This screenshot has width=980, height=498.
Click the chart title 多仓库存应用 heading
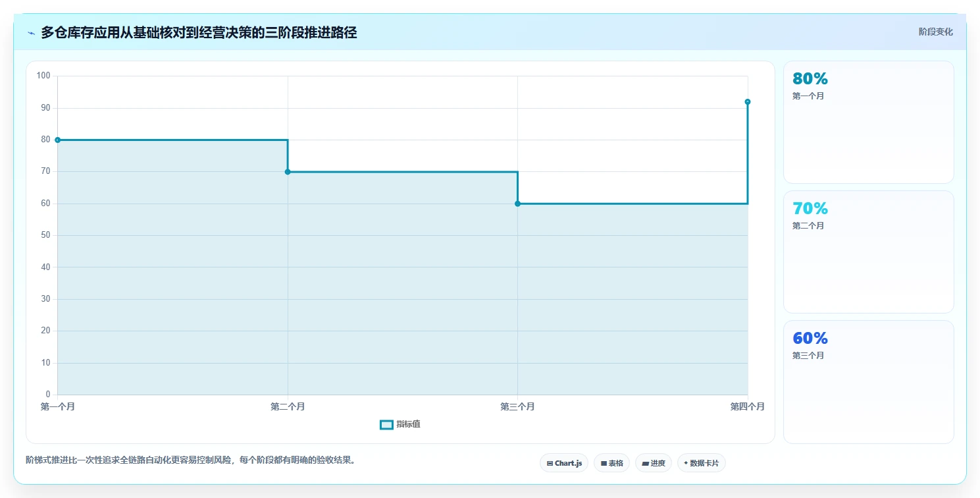[199, 32]
